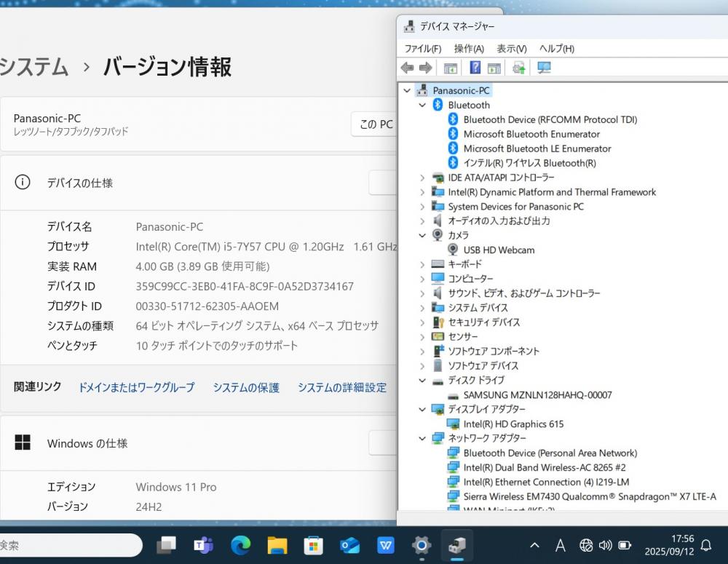Open the 操作(A) menu
This screenshot has width=728, height=564.
pyautogui.click(x=469, y=49)
